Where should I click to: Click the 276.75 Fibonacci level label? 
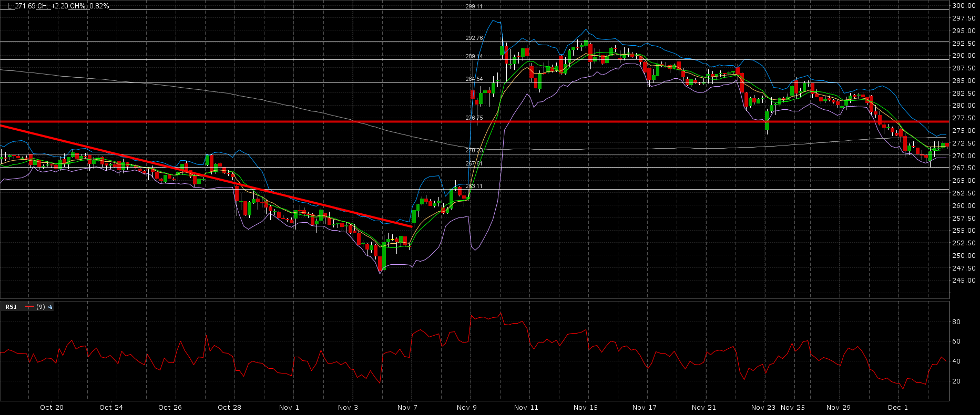(474, 118)
